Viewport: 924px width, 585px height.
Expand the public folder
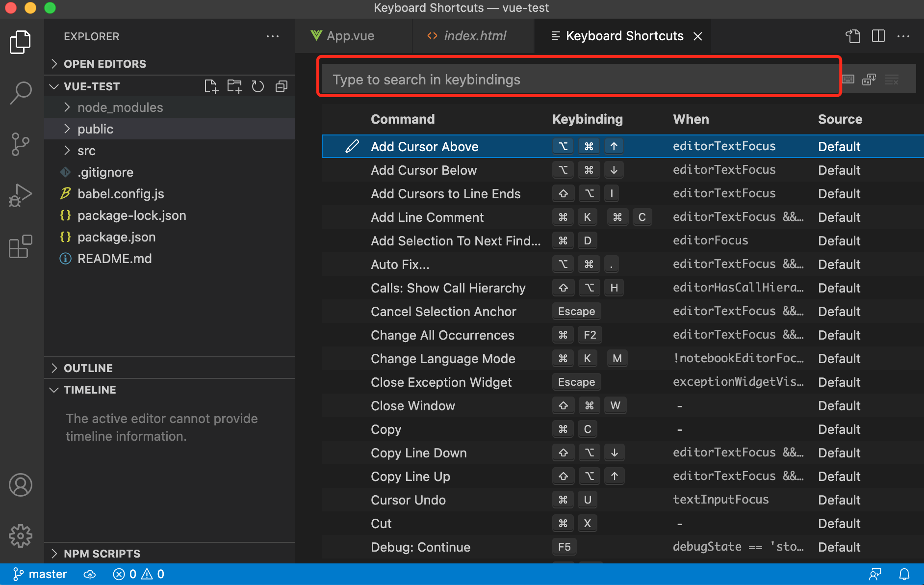click(x=170, y=129)
